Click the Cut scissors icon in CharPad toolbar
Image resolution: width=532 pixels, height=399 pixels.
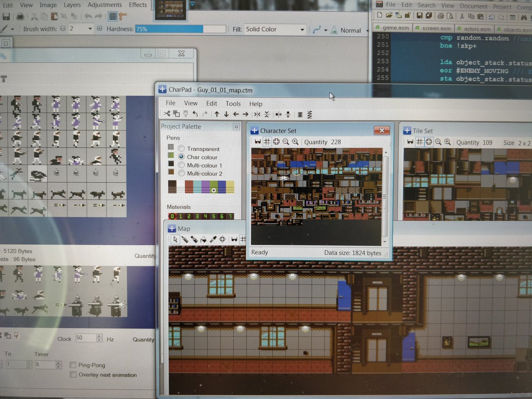pos(166,114)
